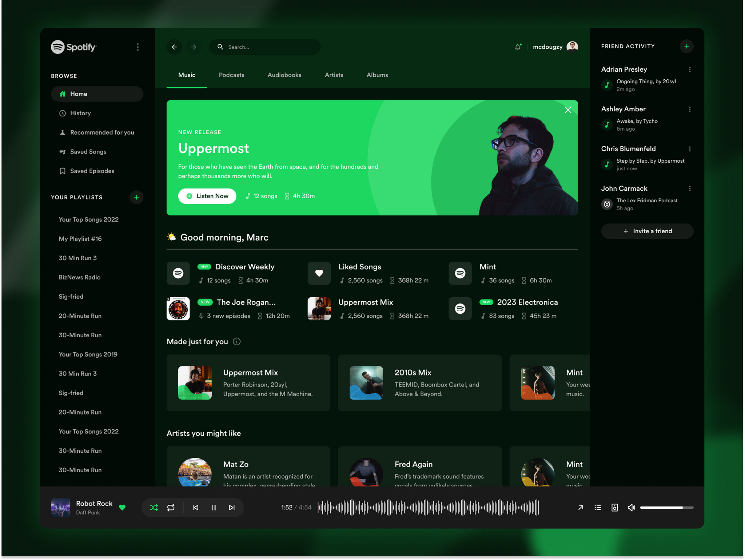Screen dimensions: 745x560
Task: Open options menu for Ashley Amber
Action: 690,109
